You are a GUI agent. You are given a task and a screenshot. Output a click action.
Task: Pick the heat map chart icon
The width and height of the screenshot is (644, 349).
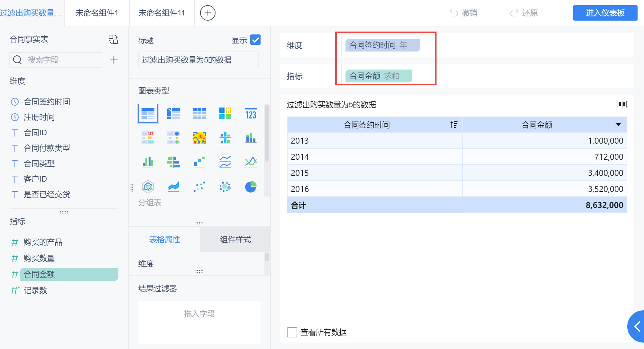199,138
